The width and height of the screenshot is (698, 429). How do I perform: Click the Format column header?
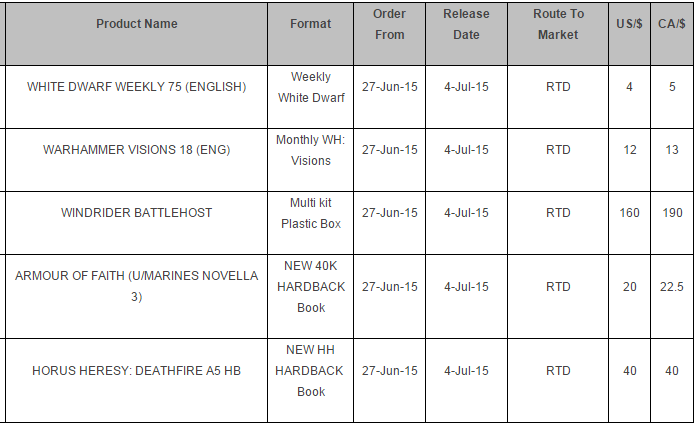click(310, 24)
